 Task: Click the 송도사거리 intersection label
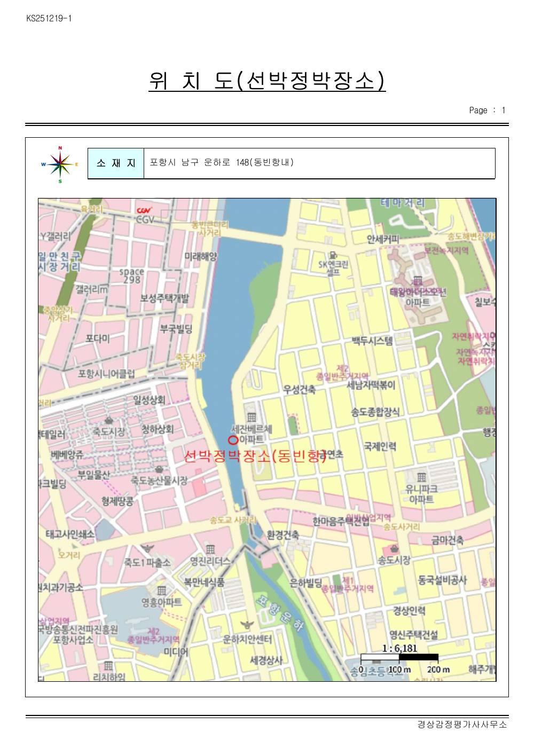[401, 527]
